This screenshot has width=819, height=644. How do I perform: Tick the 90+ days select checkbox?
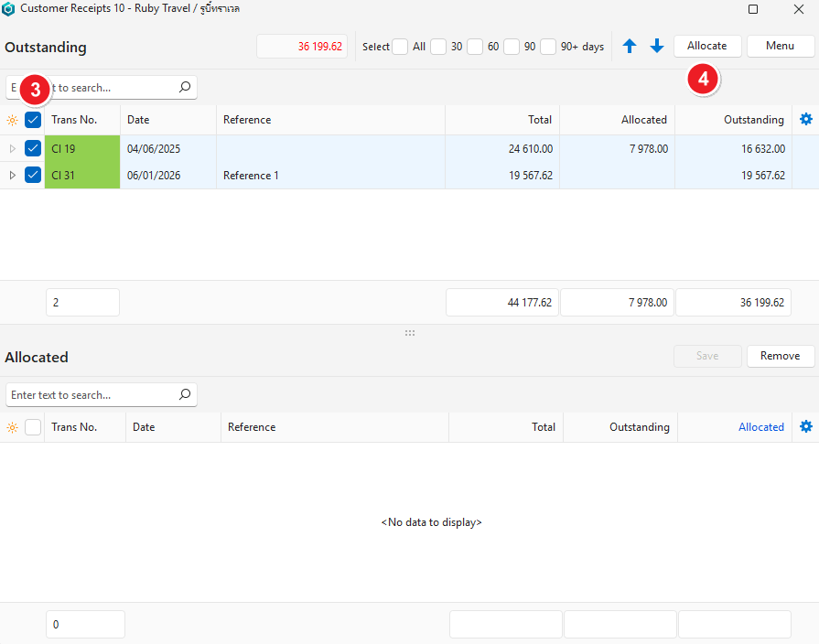[x=548, y=47]
